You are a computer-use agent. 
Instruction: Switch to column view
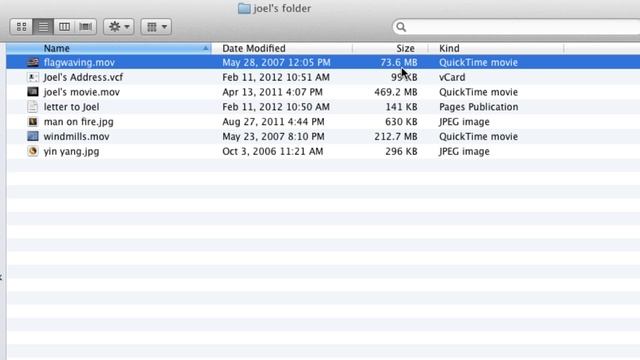64,27
